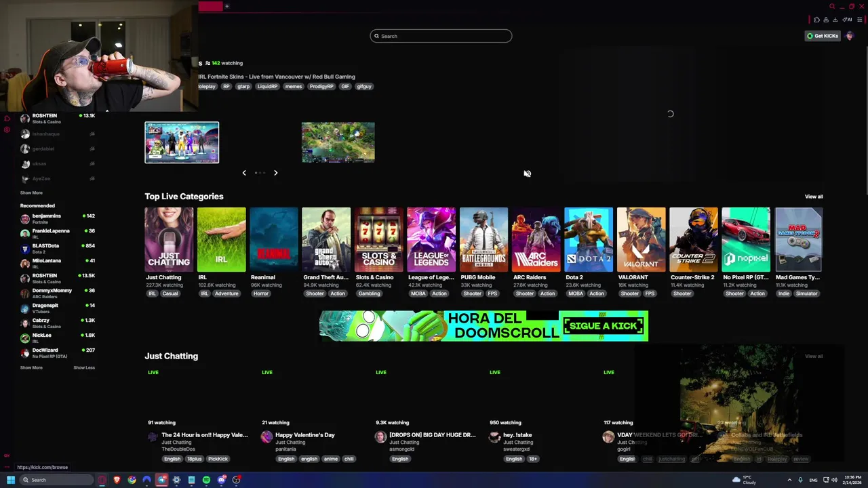Expand Show More under followed channels
868x488 pixels.
coord(31,192)
